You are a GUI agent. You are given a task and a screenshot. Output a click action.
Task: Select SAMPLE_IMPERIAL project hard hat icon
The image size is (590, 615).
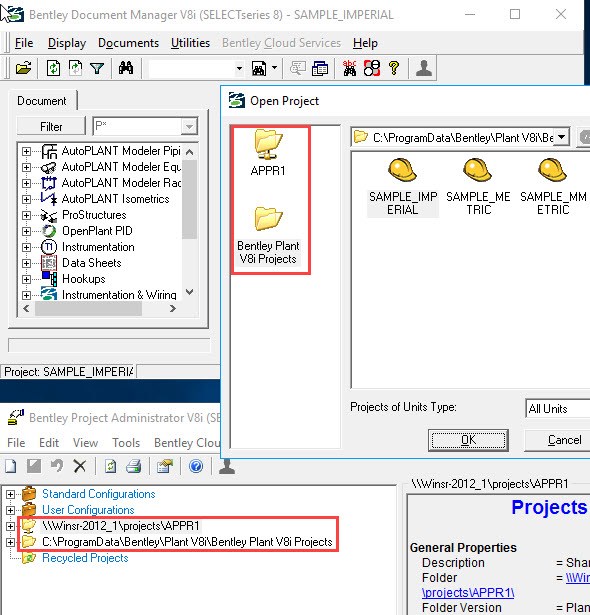pyautogui.click(x=402, y=170)
